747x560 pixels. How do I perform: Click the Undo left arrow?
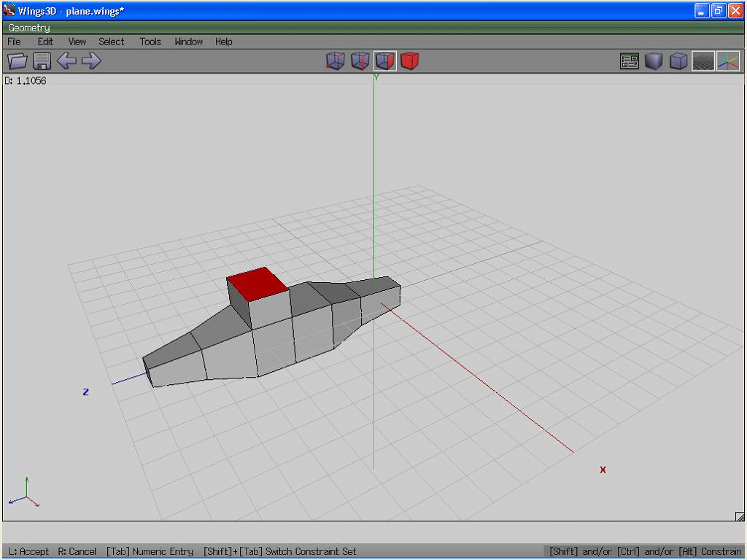66,61
